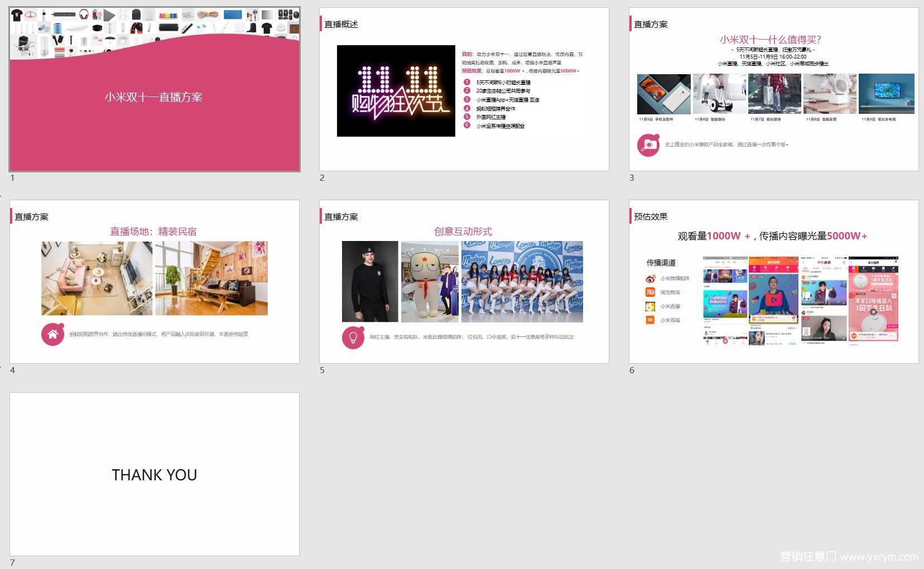Click the wooden staircase room photo
The image size is (924, 569).
[211, 278]
